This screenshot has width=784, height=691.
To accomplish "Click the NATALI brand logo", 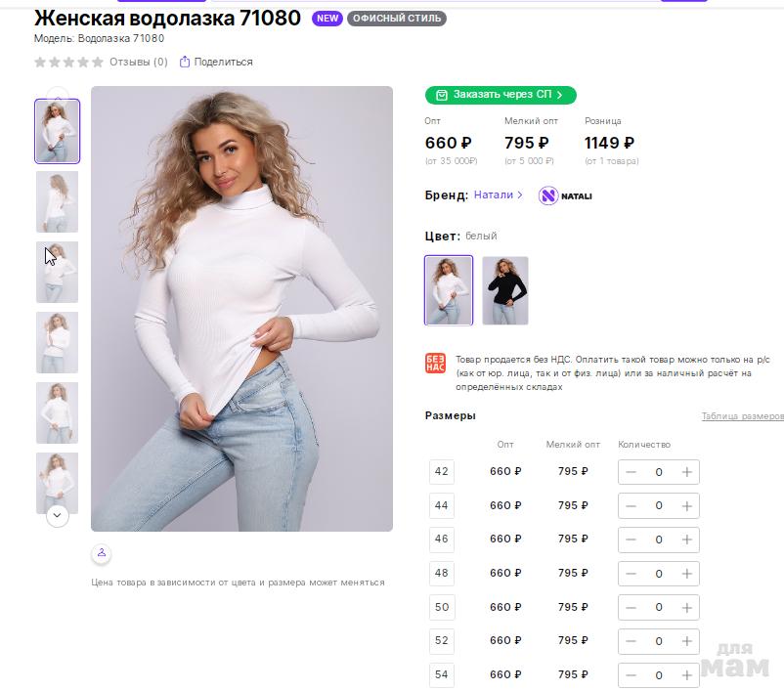I will [566, 195].
